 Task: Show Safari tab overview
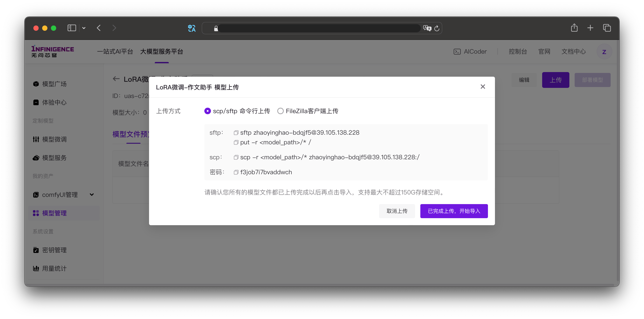[606, 28]
